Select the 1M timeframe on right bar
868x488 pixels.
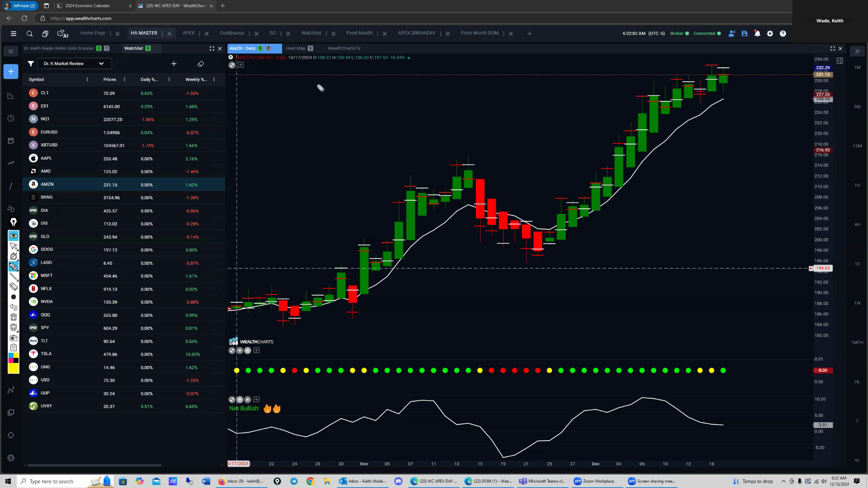[x=857, y=67]
